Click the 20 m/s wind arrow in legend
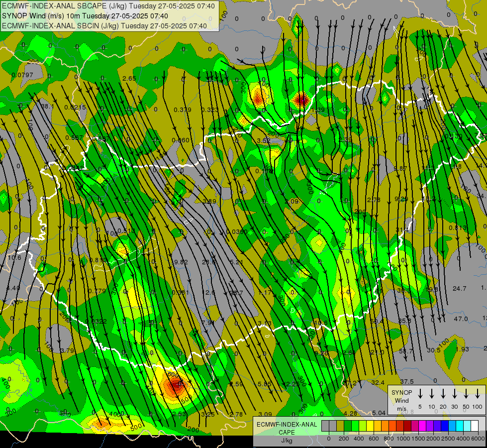487x448 pixels. click(443, 394)
